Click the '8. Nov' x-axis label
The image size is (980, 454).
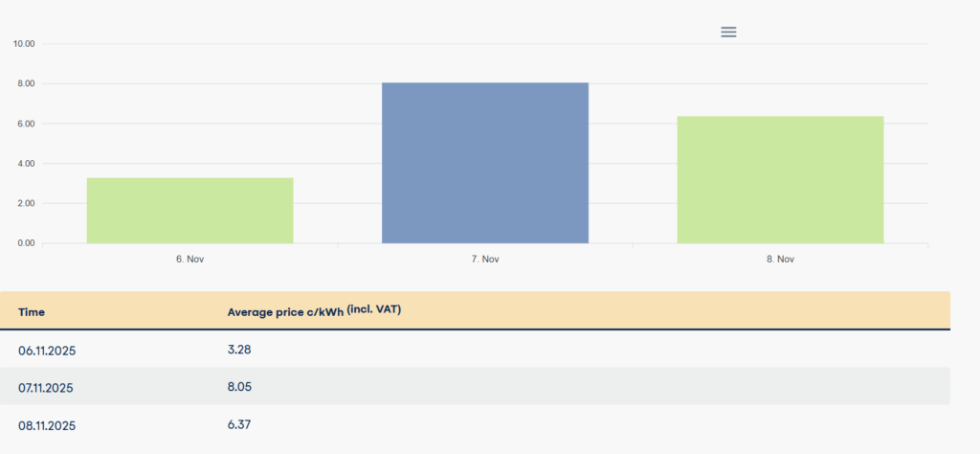pos(780,260)
